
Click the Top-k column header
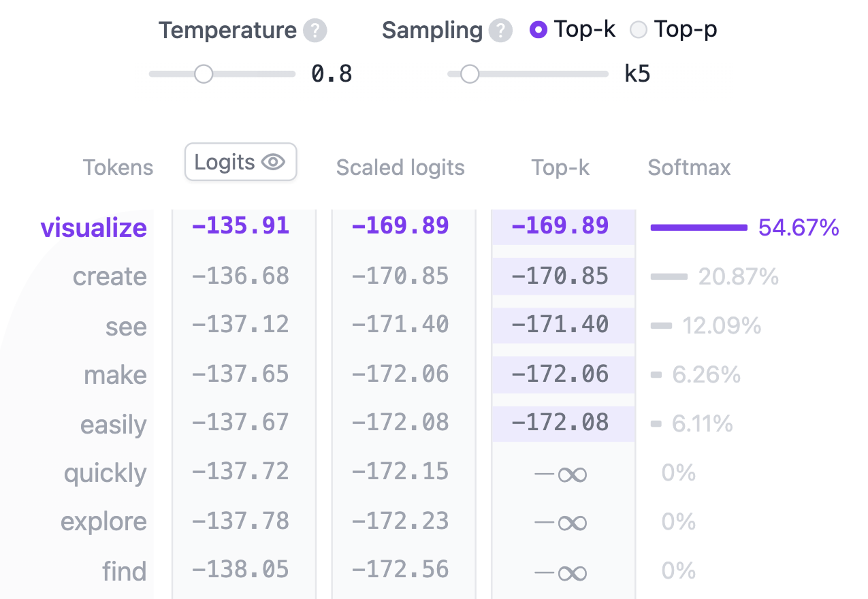click(x=560, y=167)
